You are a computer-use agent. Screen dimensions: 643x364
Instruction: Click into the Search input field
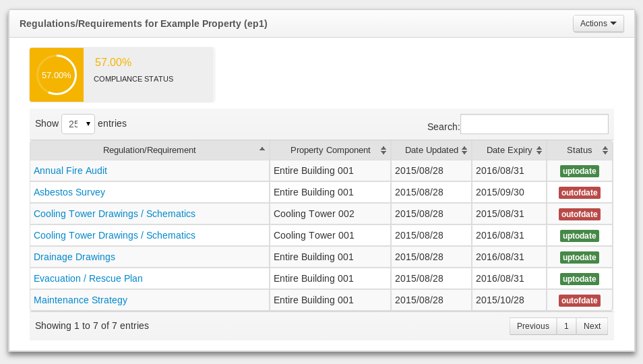(x=534, y=124)
